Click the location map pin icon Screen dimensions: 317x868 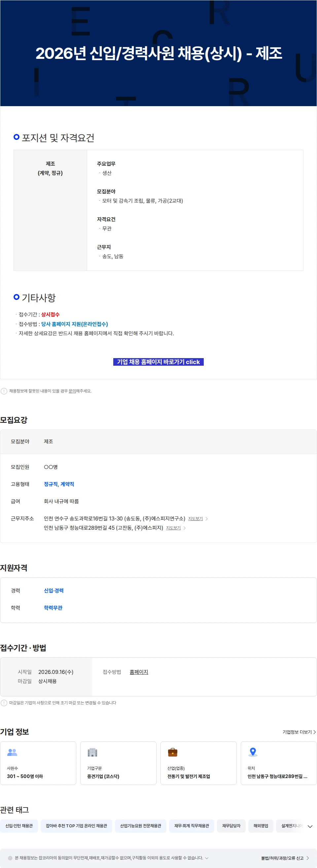[x=253, y=752]
